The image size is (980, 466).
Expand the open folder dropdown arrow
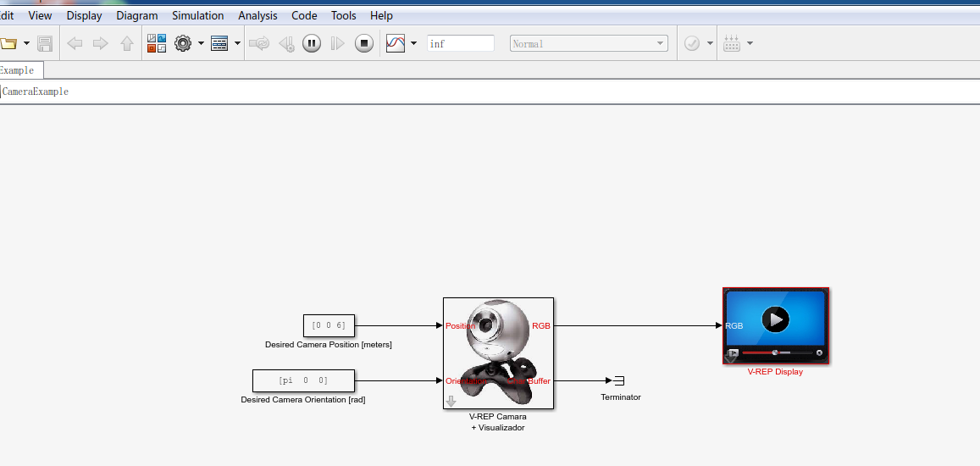(26, 43)
